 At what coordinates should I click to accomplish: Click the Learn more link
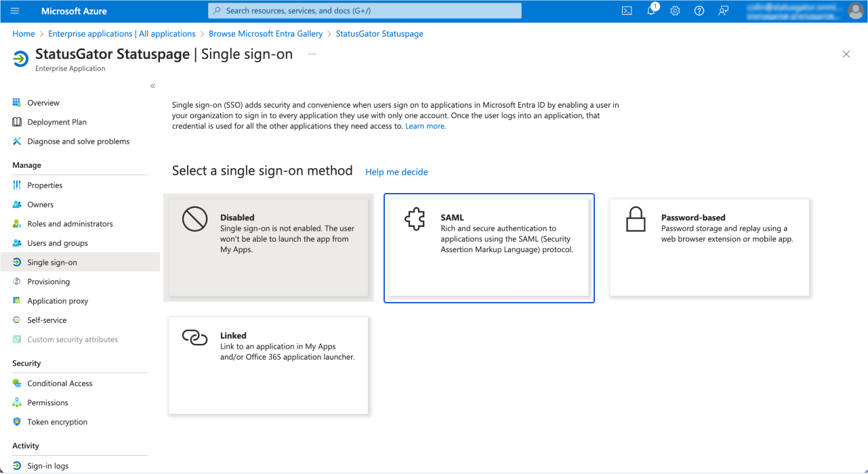click(x=426, y=126)
